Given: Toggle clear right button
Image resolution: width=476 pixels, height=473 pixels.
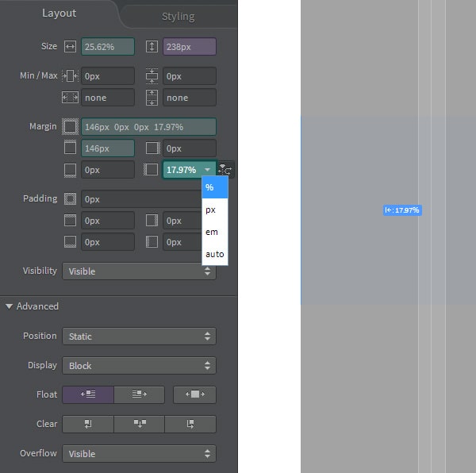Looking at the screenshot, I should [190, 424].
